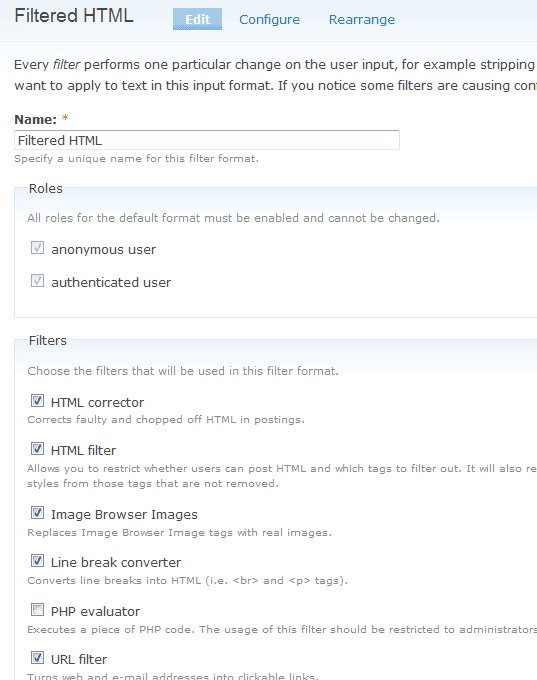Click the Filters fieldset legend
Viewport: 537px width, 680px height.
point(48,340)
